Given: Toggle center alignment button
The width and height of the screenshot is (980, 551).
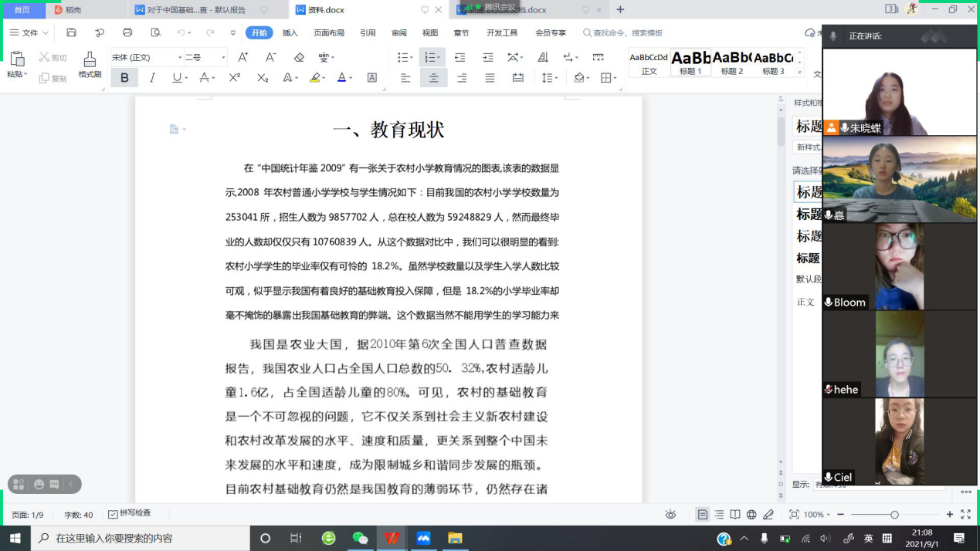Looking at the screenshot, I should [x=433, y=78].
